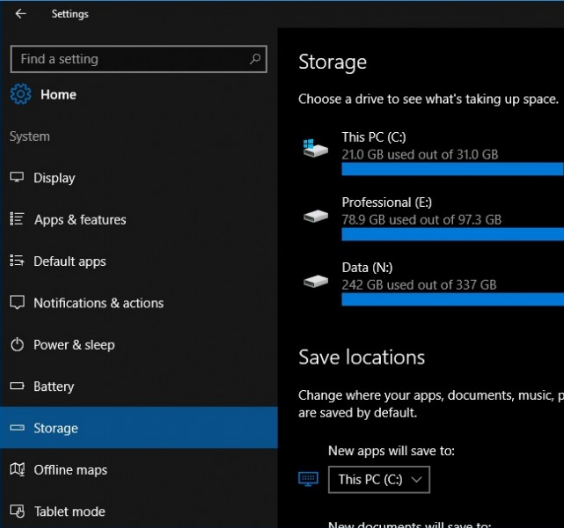
Task: Click the This PC (C:) drive icon
Action: [315, 148]
